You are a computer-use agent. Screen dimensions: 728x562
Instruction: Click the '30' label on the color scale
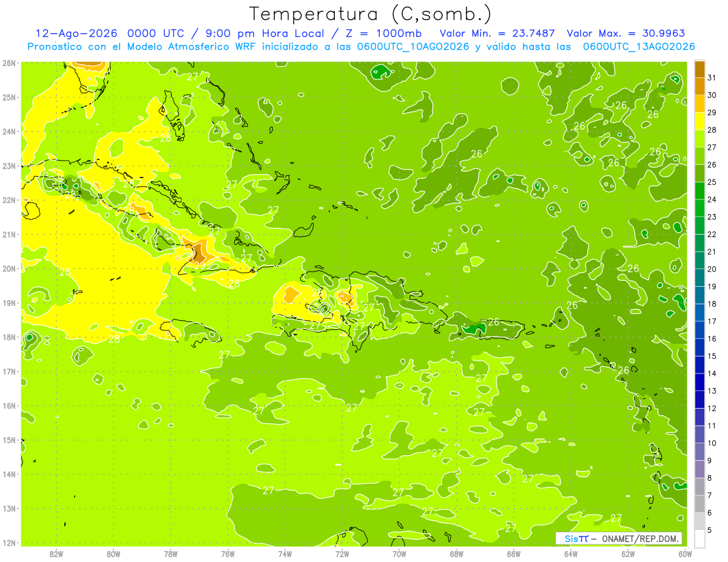(712, 95)
